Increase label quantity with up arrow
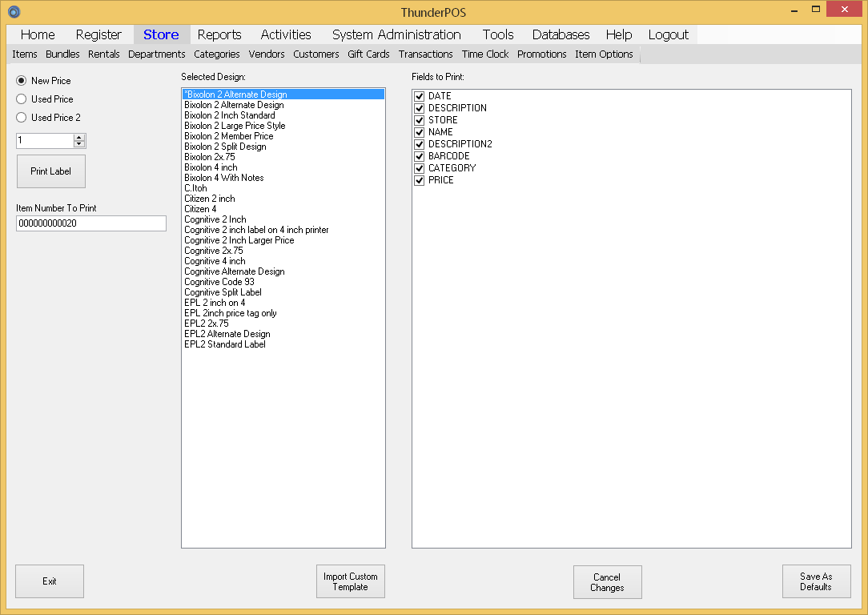Image resolution: width=868 pixels, height=615 pixels. [x=79, y=137]
